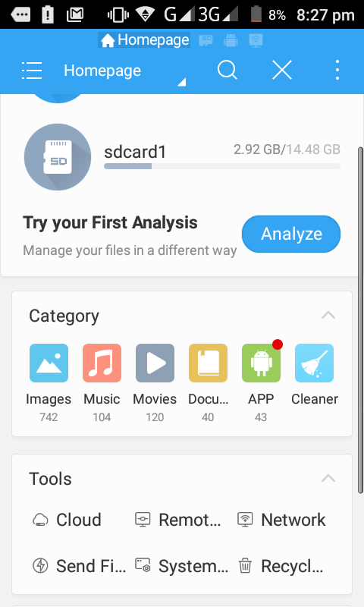The image size is (364, 607).
Task: Collapse the Tools section chevron
Action: coord(328,478)
